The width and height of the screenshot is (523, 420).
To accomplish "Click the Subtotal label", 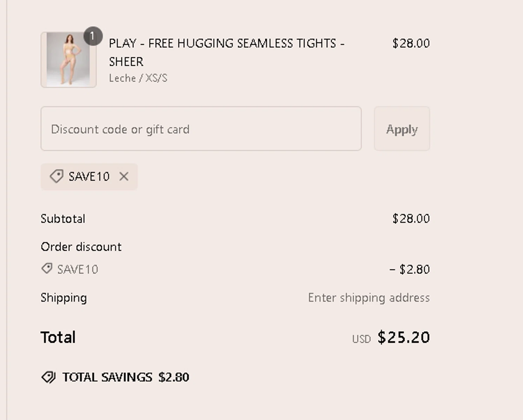I will click(x=63, y=219).
